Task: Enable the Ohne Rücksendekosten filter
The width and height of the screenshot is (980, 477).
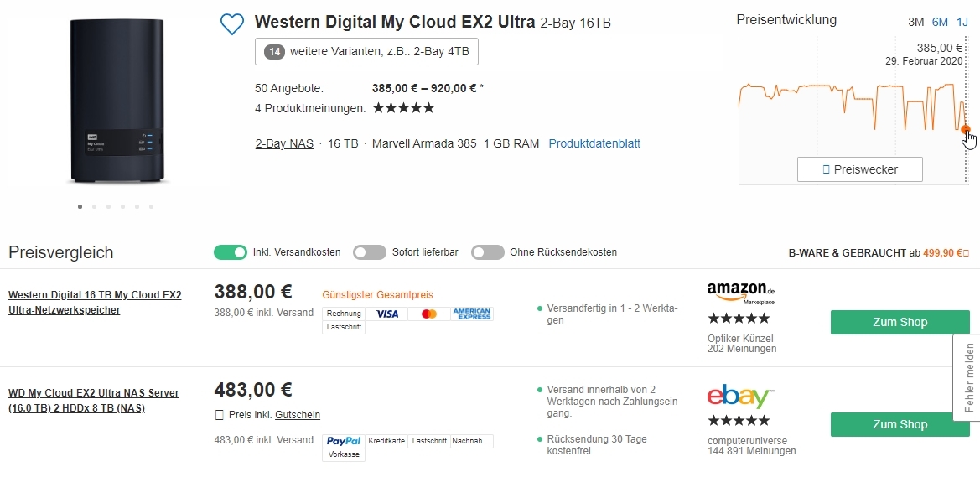Action: 488,252
